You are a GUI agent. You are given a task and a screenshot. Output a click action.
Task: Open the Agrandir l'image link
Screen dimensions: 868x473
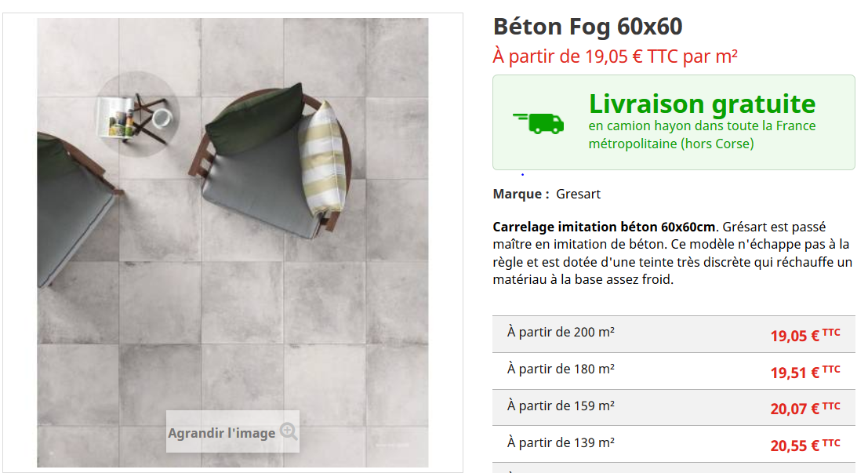221,432
